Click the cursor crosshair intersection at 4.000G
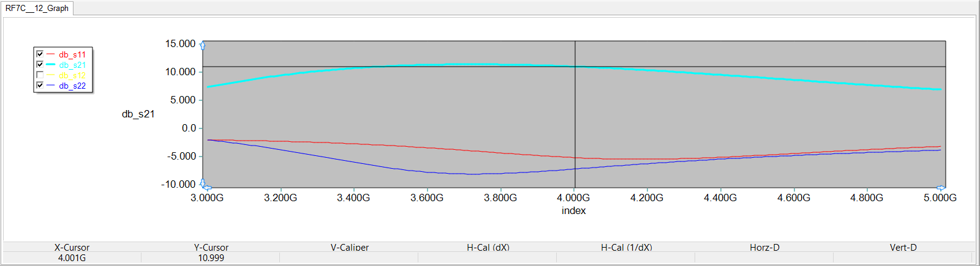Viewport: 980px width, 266px height. tap(575, 66)
